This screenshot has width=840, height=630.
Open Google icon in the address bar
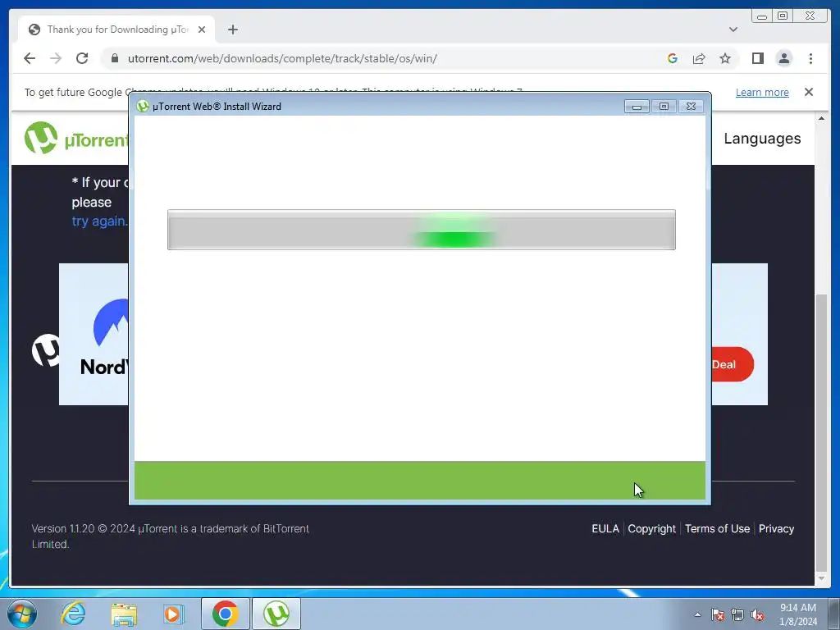673,58
